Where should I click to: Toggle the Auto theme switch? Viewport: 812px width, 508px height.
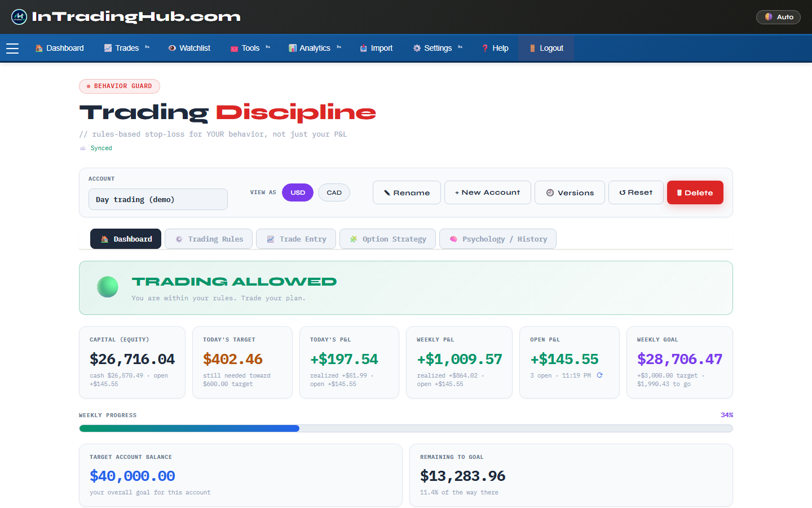778,17
